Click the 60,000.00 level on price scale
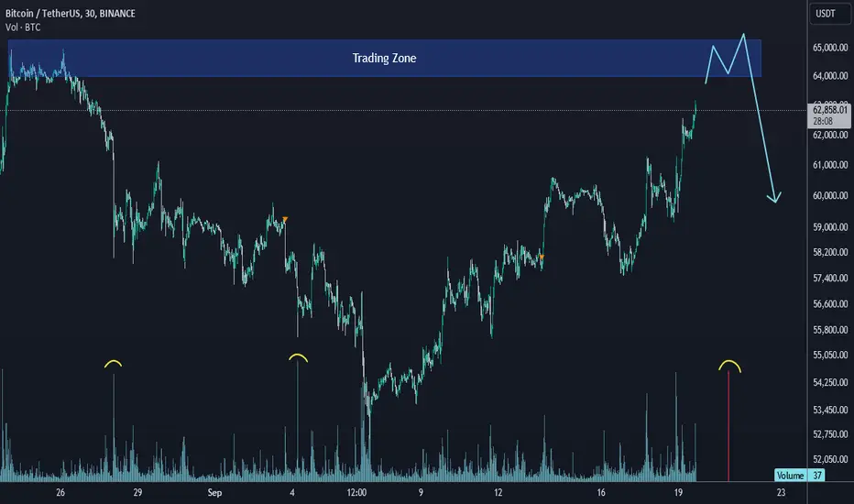 (x=830, y=195)
